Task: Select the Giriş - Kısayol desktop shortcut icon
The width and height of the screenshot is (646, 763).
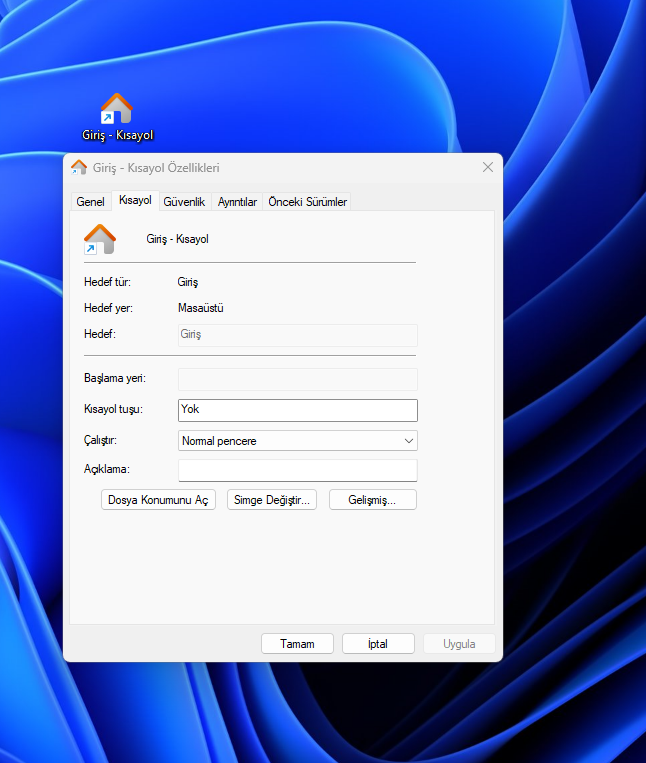Action: click(x=117, y=117)
